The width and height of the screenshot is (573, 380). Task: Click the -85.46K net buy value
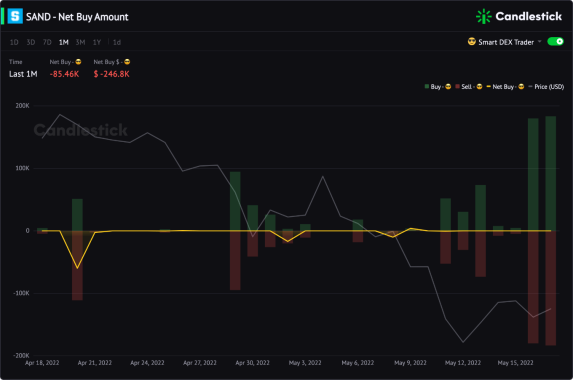(64, 74)
